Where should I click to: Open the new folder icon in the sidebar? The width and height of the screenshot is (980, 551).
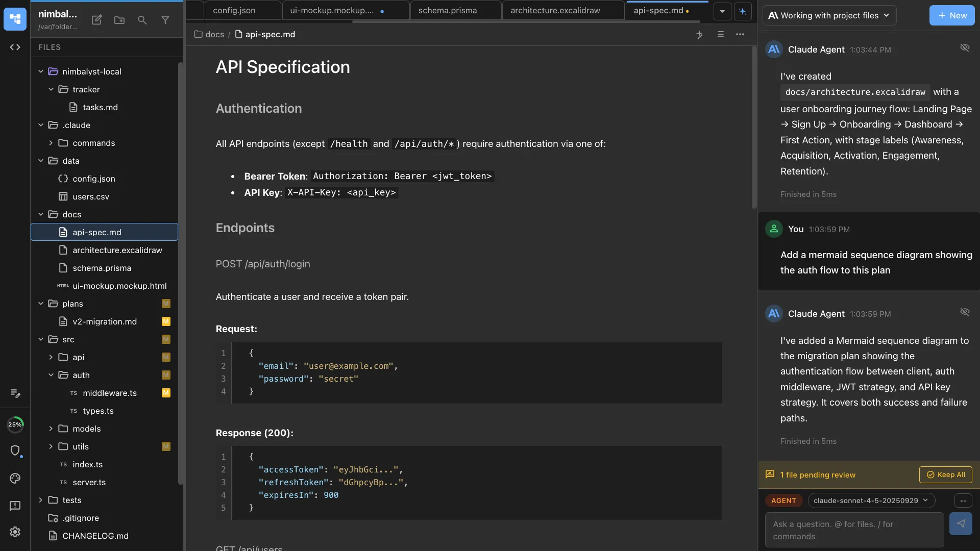pyautogui.click(x=119, y=20)
